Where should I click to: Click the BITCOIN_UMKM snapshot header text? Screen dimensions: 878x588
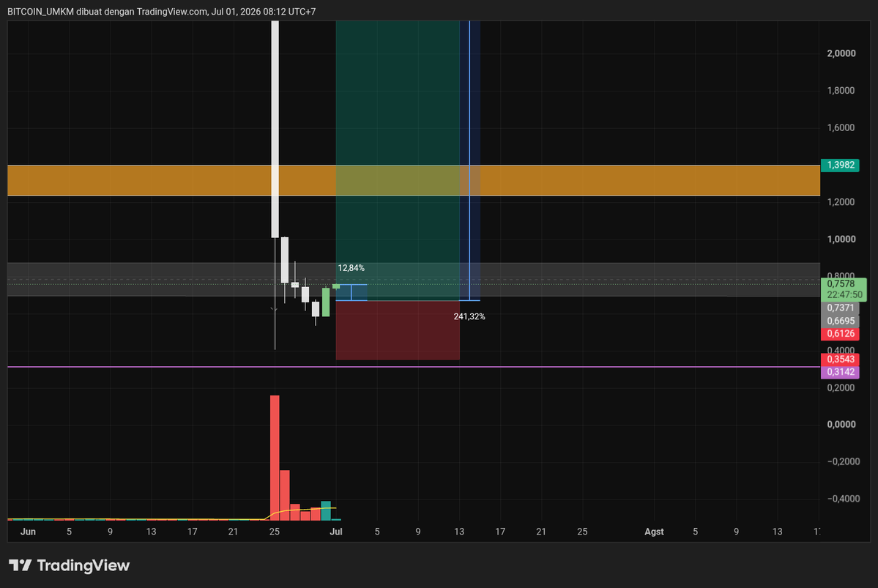coord(161,11)
